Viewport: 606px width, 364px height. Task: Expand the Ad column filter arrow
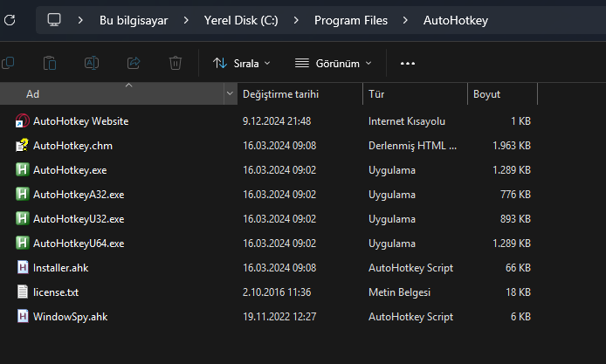pyautogui.click(x=231, y=93)
